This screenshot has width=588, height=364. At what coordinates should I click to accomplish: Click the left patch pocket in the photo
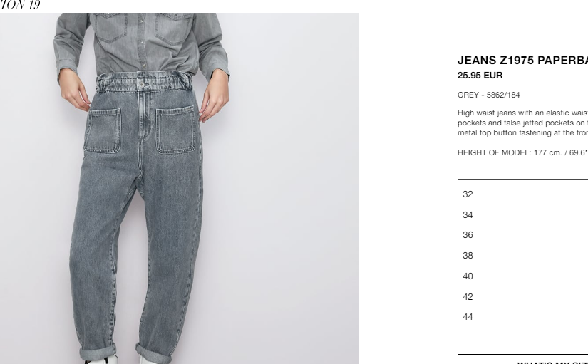103,130
